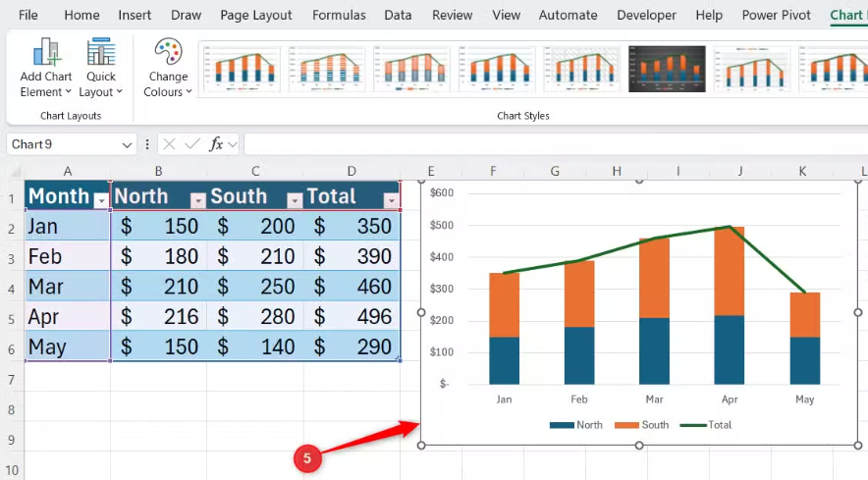
Task: Apply the second chart style thumbnail
Action: [327, 70]
